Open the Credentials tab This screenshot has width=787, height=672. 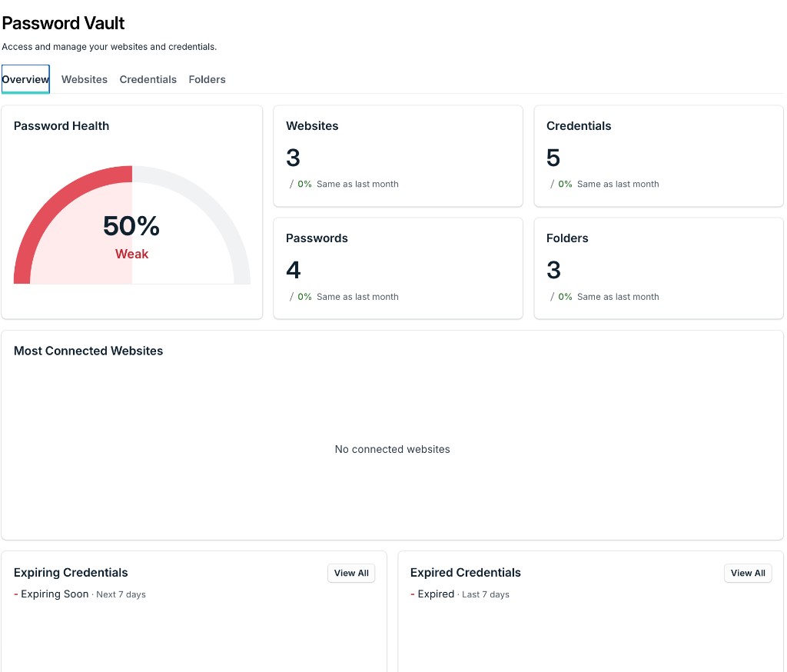pos(148,79)
